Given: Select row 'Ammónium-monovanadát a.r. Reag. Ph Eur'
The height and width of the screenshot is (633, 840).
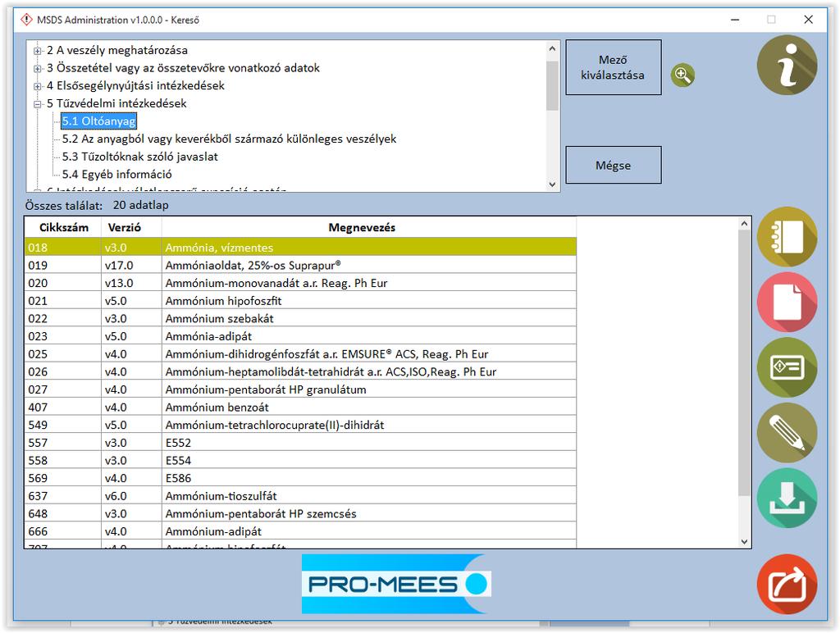Looking at the screenshot, I should point(300,283).
